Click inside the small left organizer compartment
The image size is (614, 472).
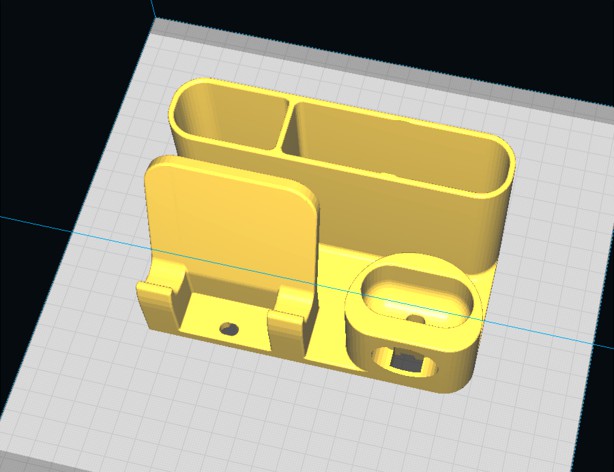point(232,120)
